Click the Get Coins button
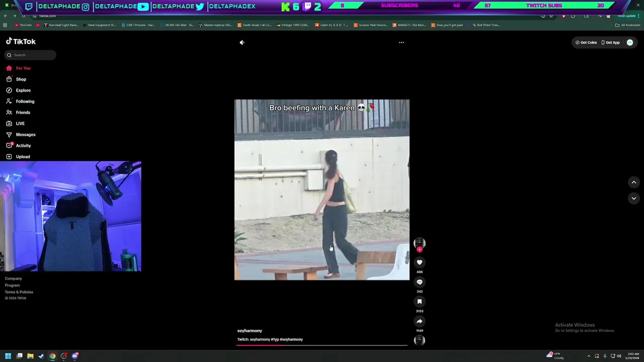644x362 pixels. click(x=586, y=43)
